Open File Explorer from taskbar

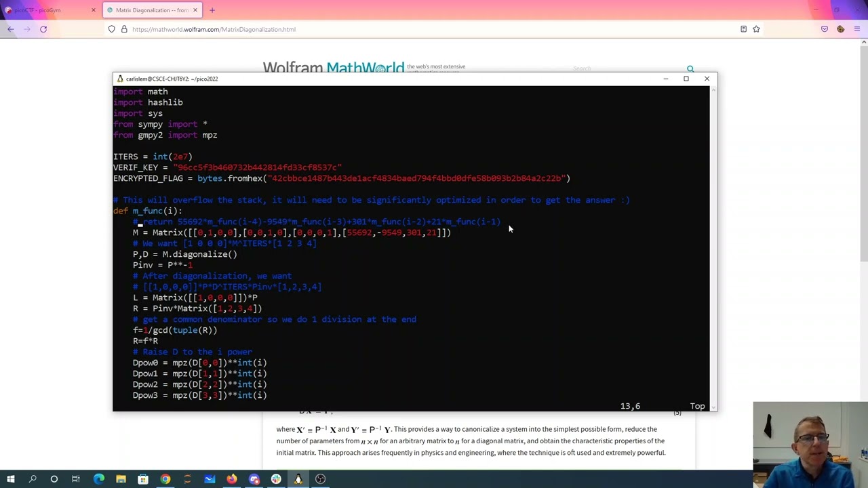click(121, 479)
